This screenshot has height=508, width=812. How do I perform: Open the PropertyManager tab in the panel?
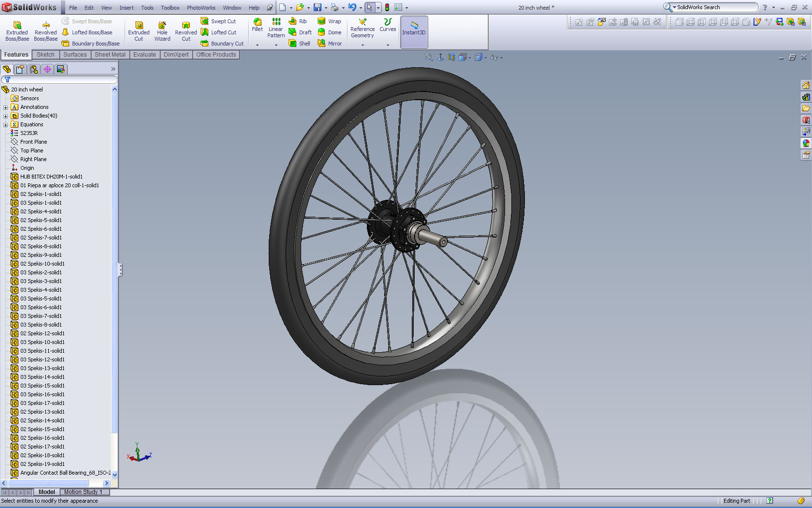pyautogui.click(x=20, y=69)
